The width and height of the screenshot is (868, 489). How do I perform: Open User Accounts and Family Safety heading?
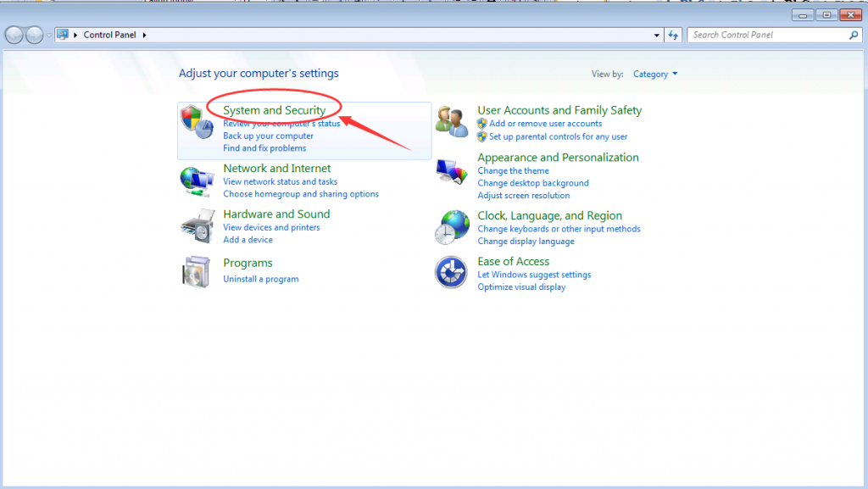tap(559, 110)
